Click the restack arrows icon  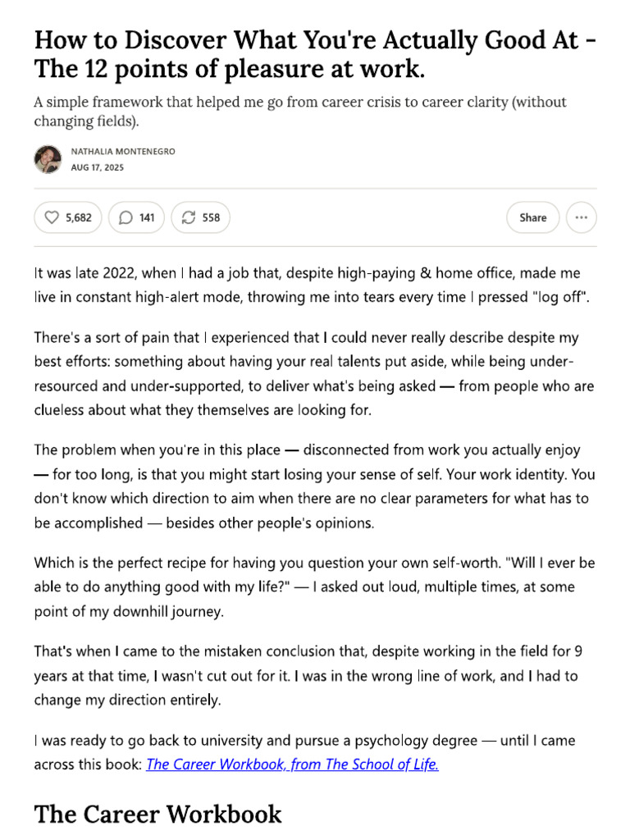click(x=189, y=217)
